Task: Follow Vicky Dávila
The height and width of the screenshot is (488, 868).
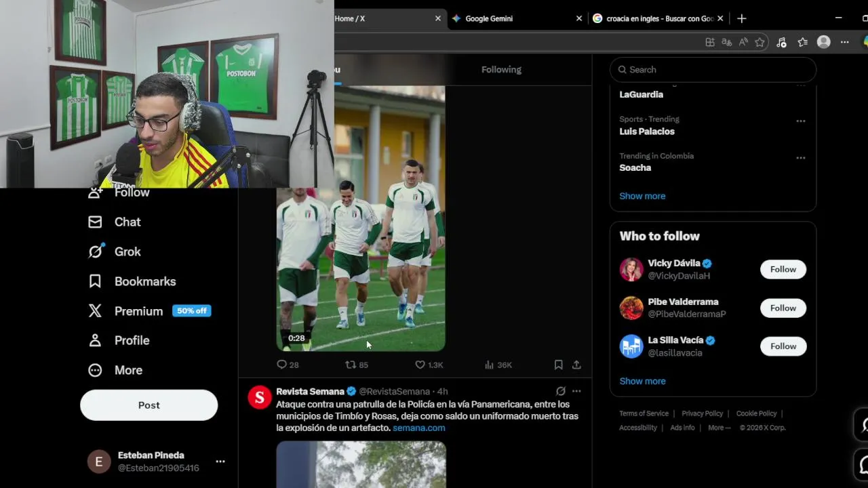Action: click(x=783, y=269)
